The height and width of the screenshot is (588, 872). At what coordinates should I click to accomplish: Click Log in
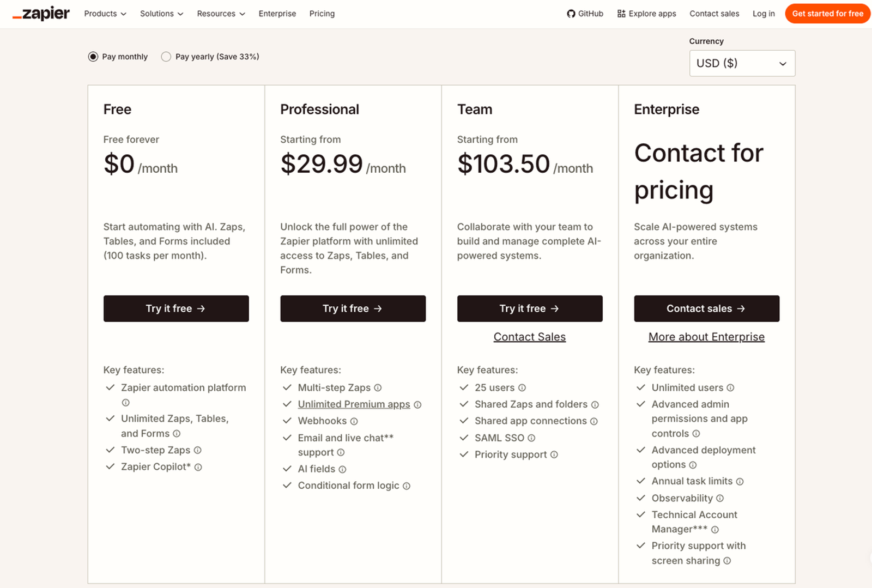click(764, 14)
